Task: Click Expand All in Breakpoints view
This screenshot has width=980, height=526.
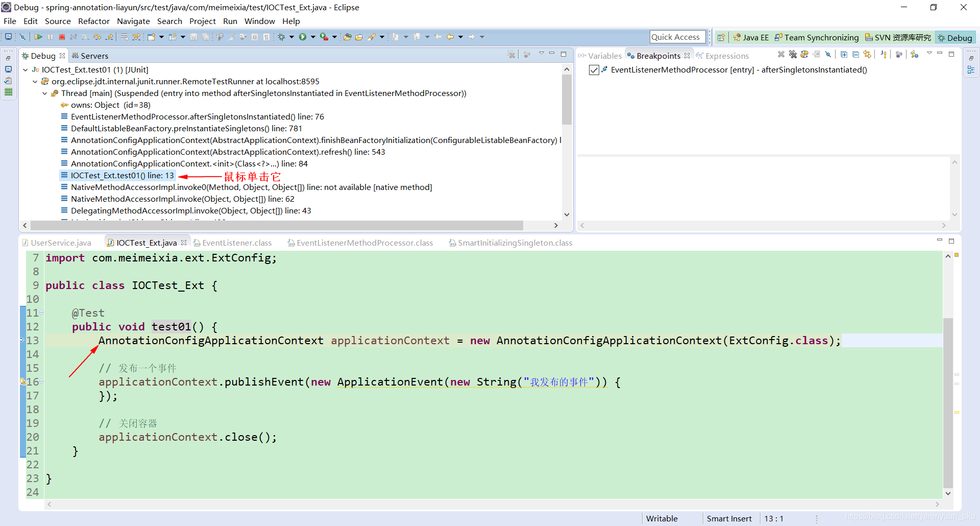Action: click(844, 55)
